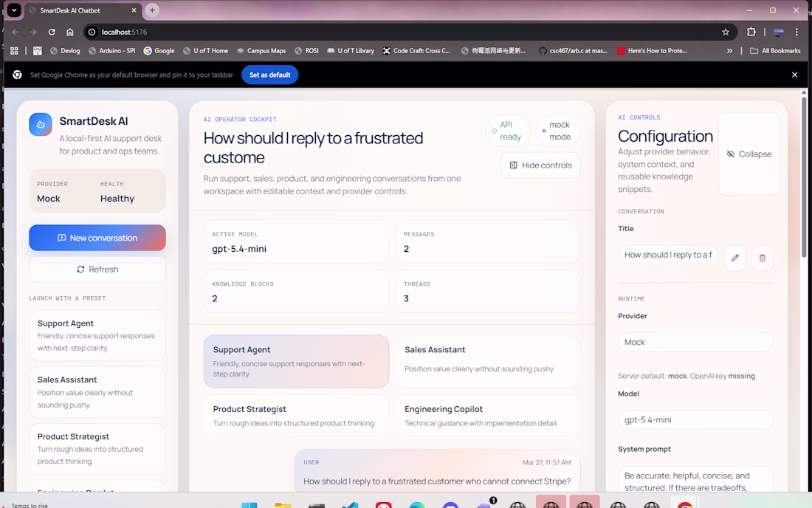Open the apps grid icon in bookmarks bar

tap(14, 51)
